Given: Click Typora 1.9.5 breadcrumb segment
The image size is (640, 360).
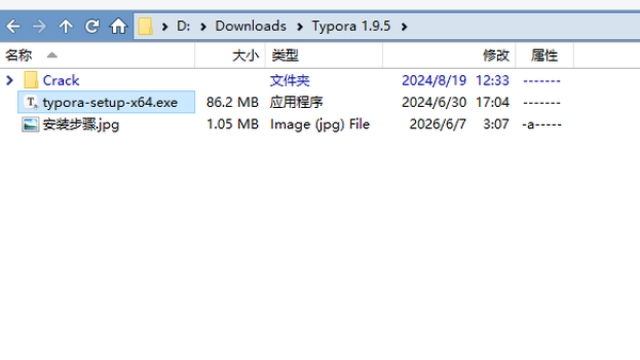Looking at the screenshot, I should click(x=351, y=27).
